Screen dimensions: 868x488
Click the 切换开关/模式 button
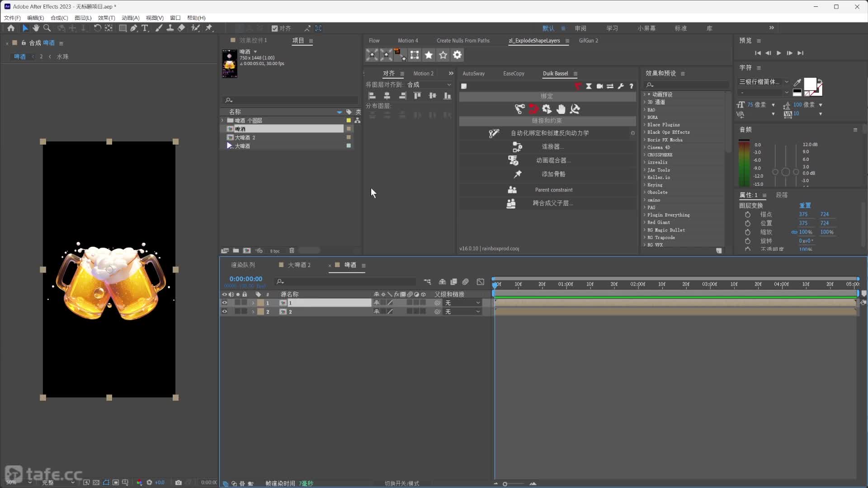[x=402, y=483]
